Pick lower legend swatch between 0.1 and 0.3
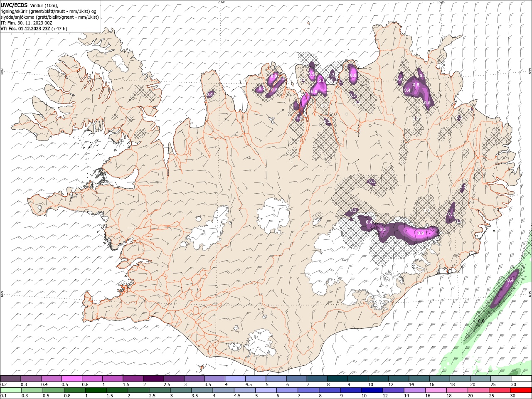 pos(11,390)
